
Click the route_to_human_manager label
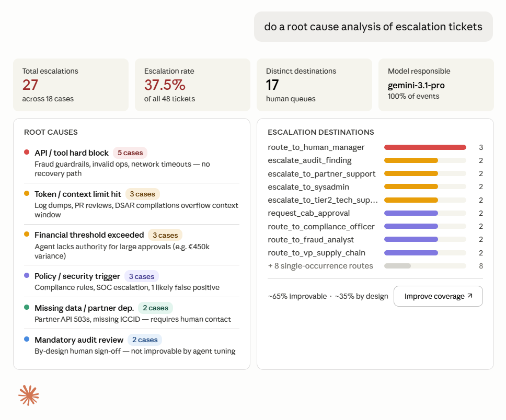point(316,147)
